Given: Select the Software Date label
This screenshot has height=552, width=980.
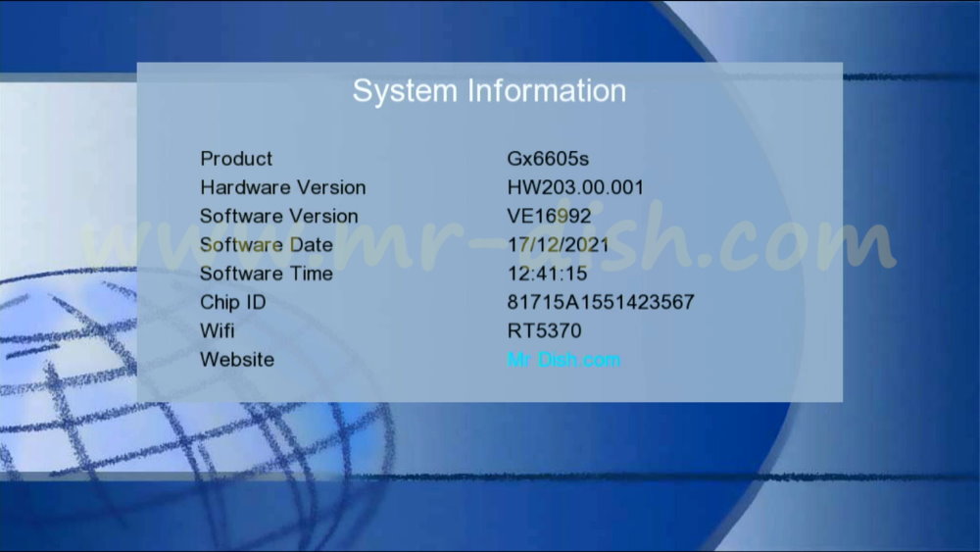Looking at the screenshot, I should (x=267, y=245).
